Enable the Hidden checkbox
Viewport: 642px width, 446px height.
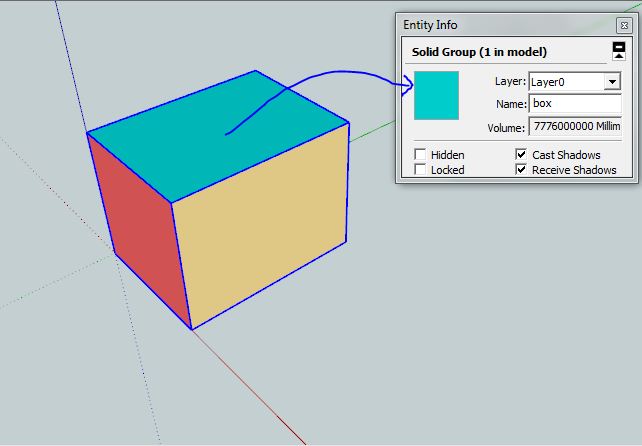420,154
